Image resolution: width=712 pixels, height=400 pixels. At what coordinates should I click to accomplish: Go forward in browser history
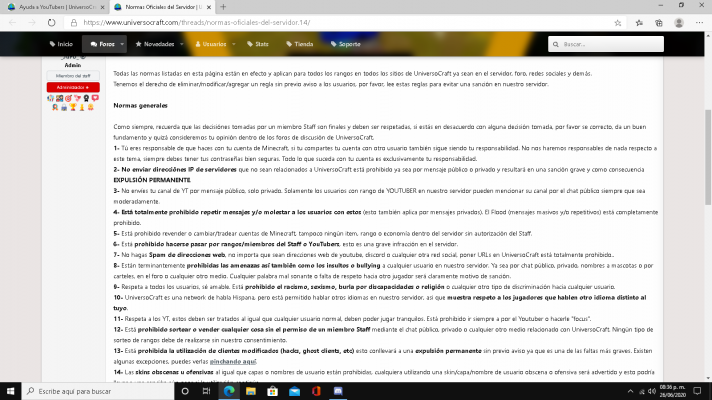32,23
